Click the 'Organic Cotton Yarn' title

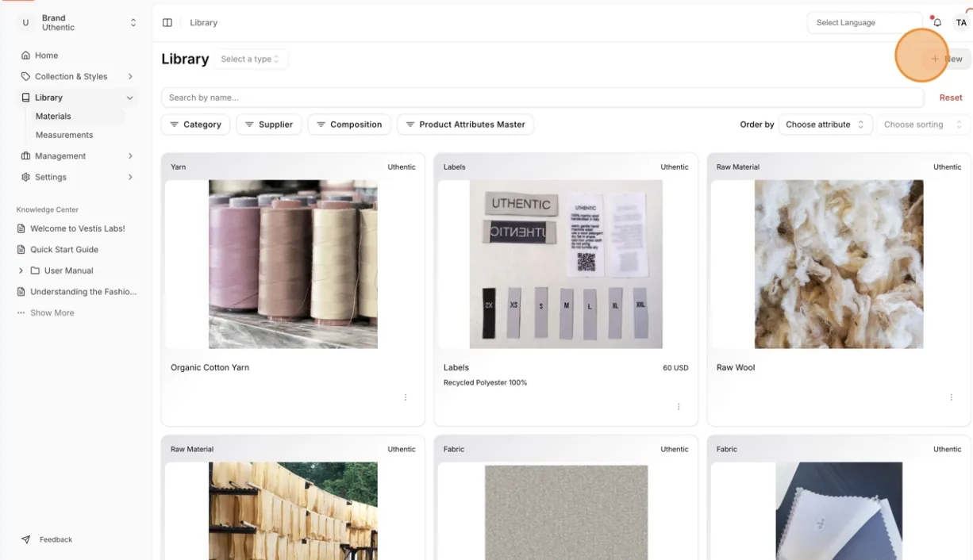click(210, 367)
